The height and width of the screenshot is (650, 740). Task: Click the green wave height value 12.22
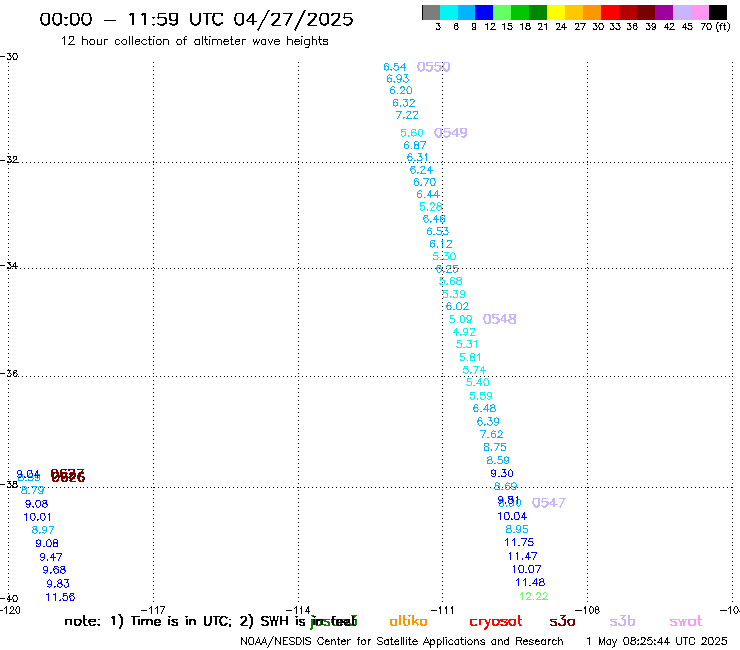[533, 596]
